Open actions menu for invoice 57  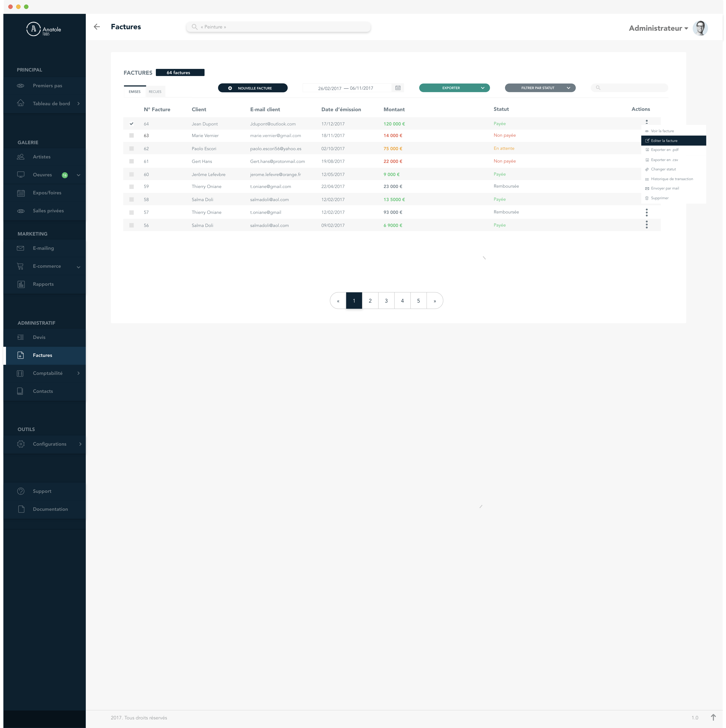tap(646, 213)
